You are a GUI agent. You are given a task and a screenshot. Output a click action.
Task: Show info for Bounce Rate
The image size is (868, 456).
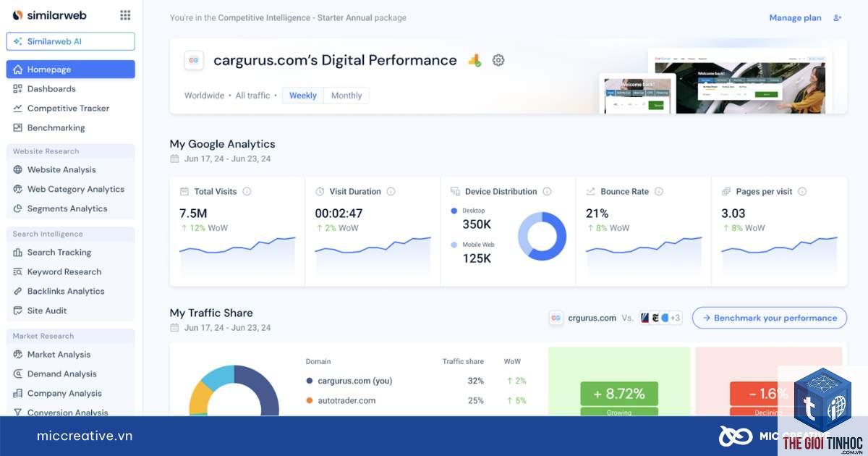(659, 192)
